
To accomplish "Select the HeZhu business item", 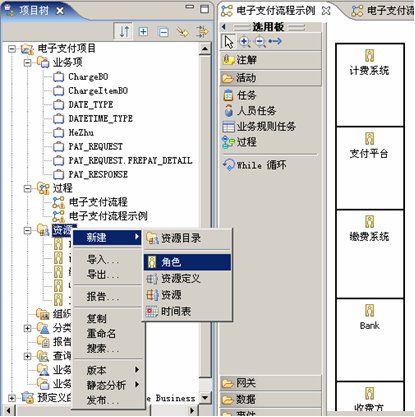I will [x=81, y=133].
